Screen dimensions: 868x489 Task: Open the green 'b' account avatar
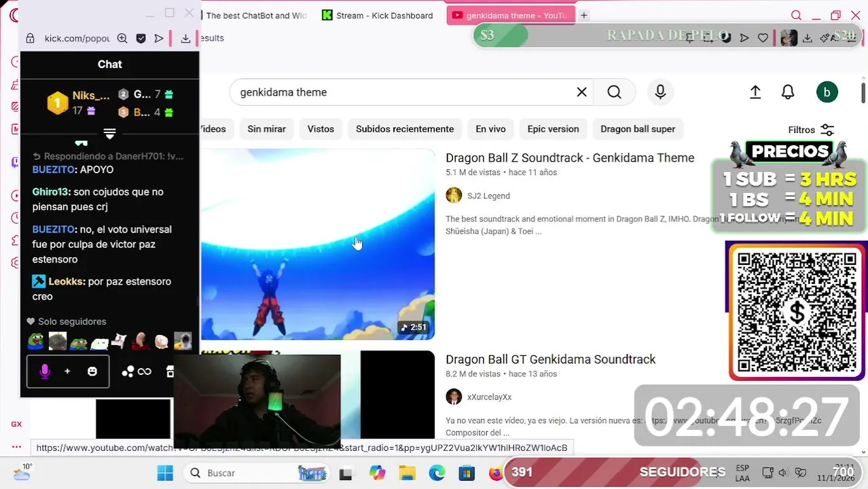[827, 92]
